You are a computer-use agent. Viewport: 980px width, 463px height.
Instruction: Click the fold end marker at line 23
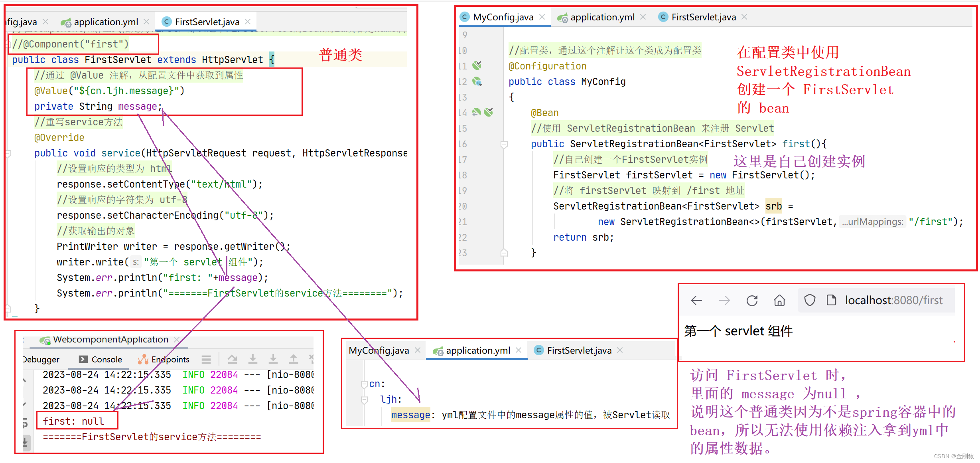point(504,253)
